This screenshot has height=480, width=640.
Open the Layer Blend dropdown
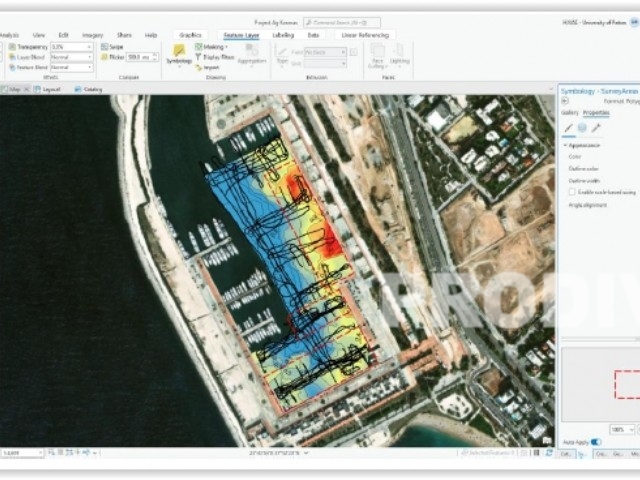point(71,57)
